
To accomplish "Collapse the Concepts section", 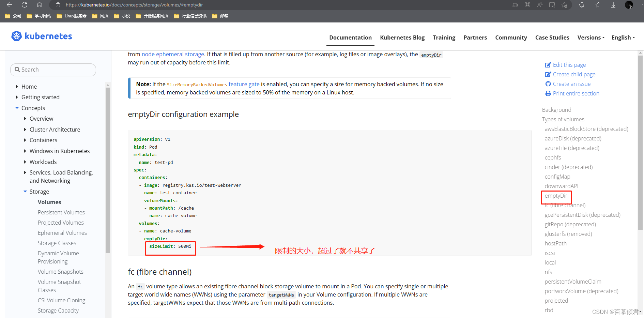I will click(17, 108).
